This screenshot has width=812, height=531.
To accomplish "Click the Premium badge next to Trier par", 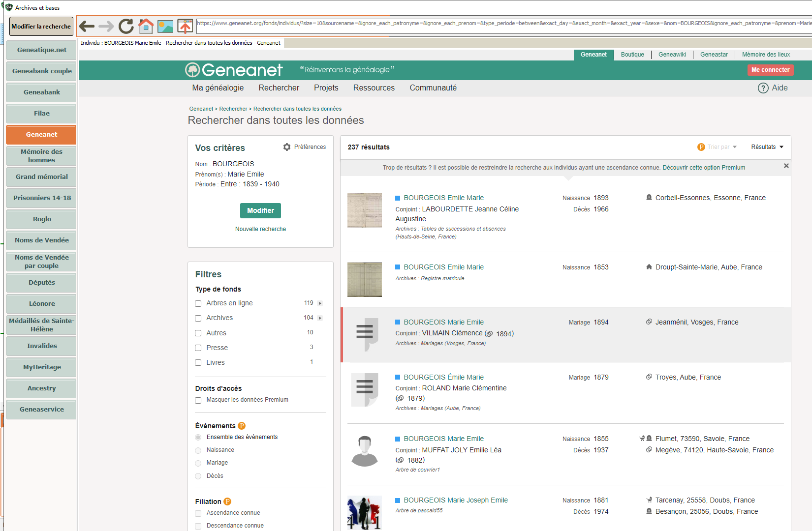I will (701, 147).
